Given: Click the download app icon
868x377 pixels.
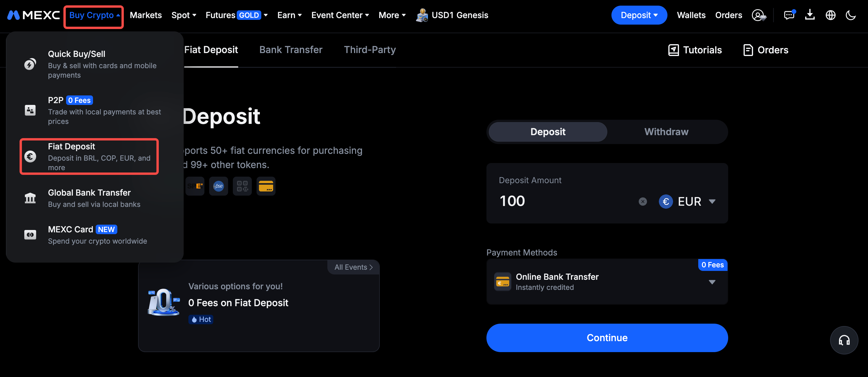Looking at the screenshot, I should click(x=810, y=15).
